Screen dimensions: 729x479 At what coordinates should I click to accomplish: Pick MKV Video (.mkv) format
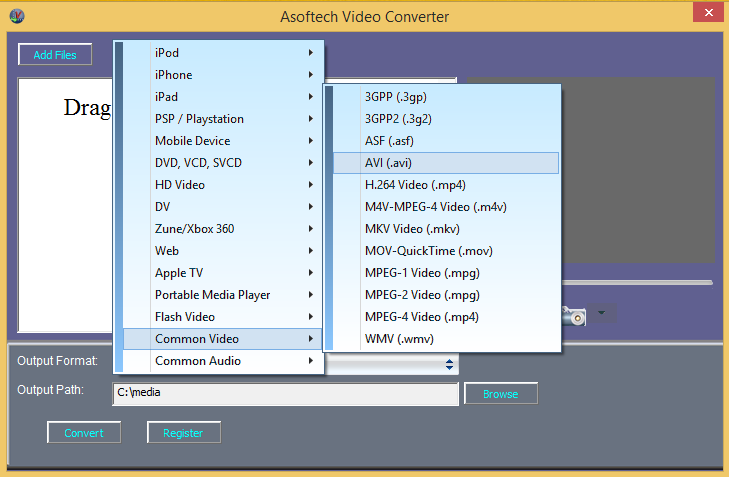(x=446, y=229)
